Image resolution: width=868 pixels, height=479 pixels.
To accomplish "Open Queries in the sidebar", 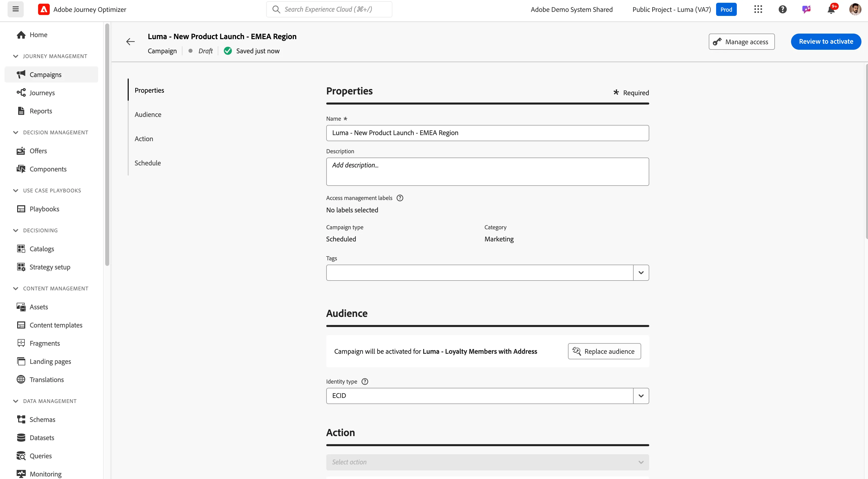I will (51, 456).
